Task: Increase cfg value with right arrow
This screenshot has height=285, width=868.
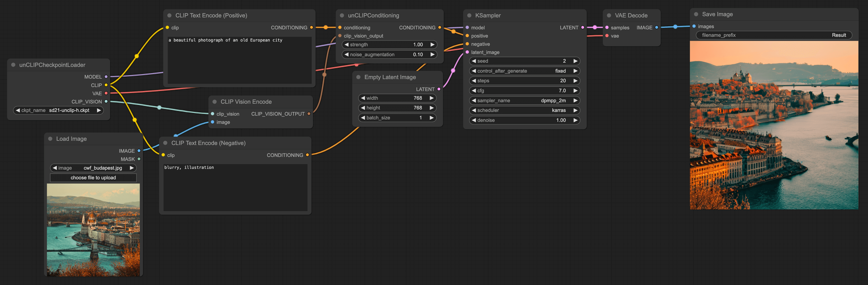Action: [x=575, y=90]
